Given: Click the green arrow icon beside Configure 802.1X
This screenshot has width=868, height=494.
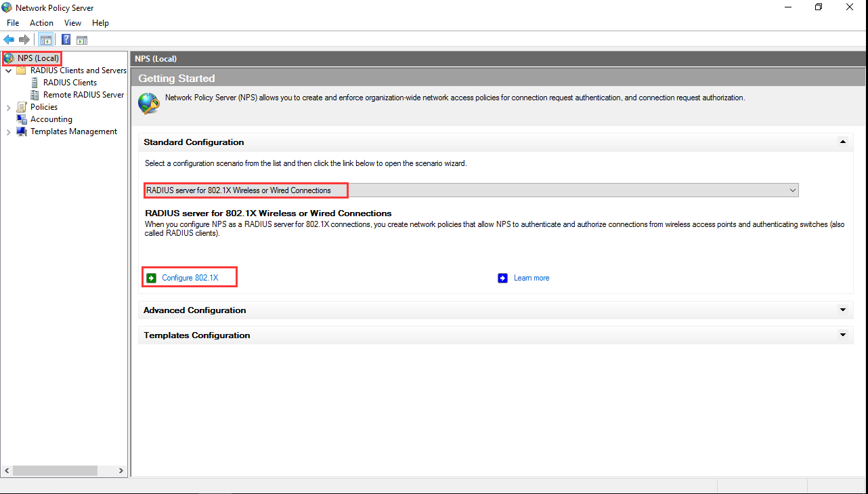Looking at the screenshot, I should click(x=152, y=278).
